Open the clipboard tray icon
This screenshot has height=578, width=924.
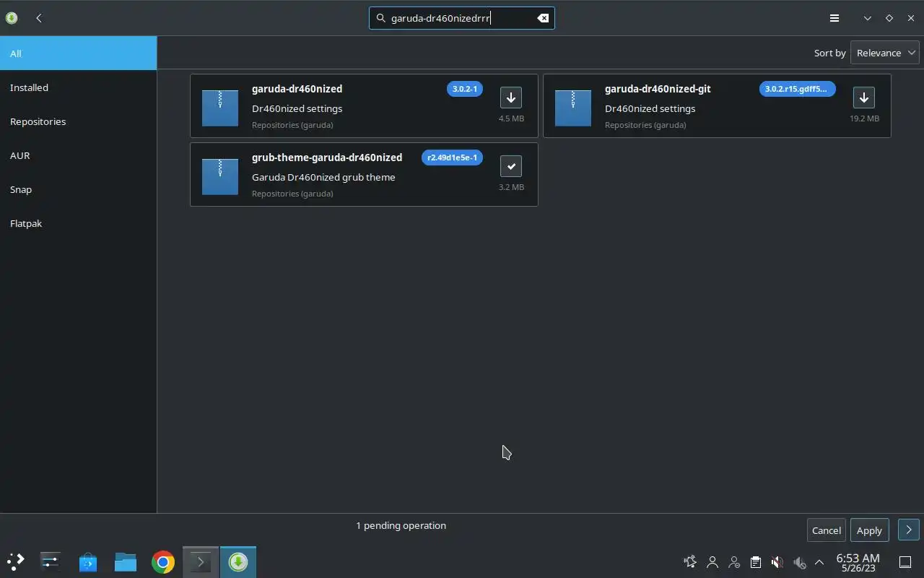(755, 561)
